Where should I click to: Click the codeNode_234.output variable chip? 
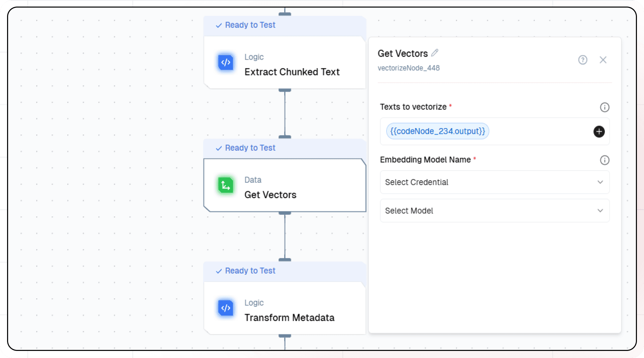point(437,131)
